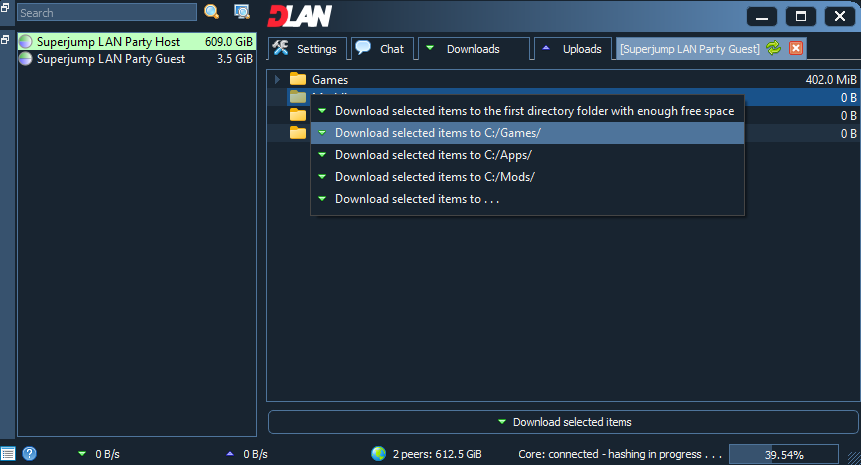Image resolution: width=861 pixels, height=465 pixels.
Task: Click the undock icon beside the peer list
Action: click(6, 40)
